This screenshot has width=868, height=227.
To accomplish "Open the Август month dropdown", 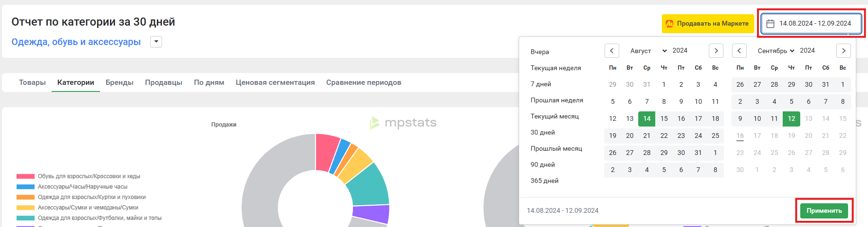I will click(648, 51).
